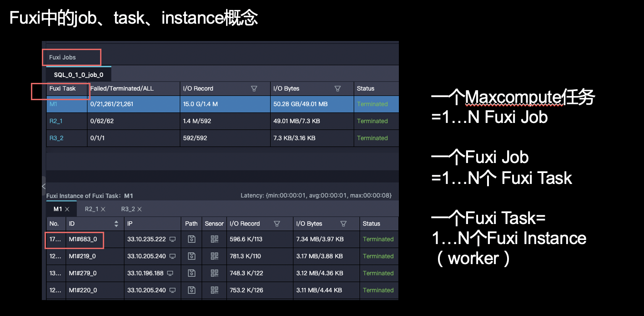Viewport: 644px width, 316px height.
Task: Select instance ID M1#220_0
Action: (x=83, y=290)
